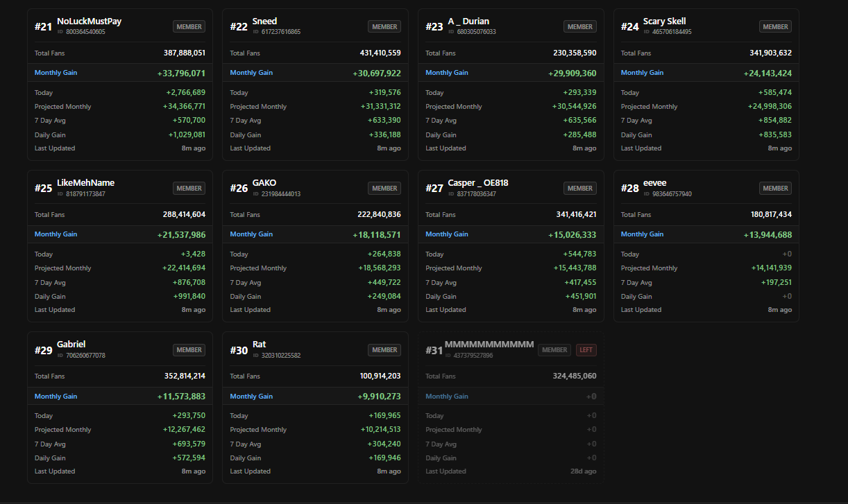Select the Casper _ OE818 player name
848x504 pixels.
(x=478, y=183)
